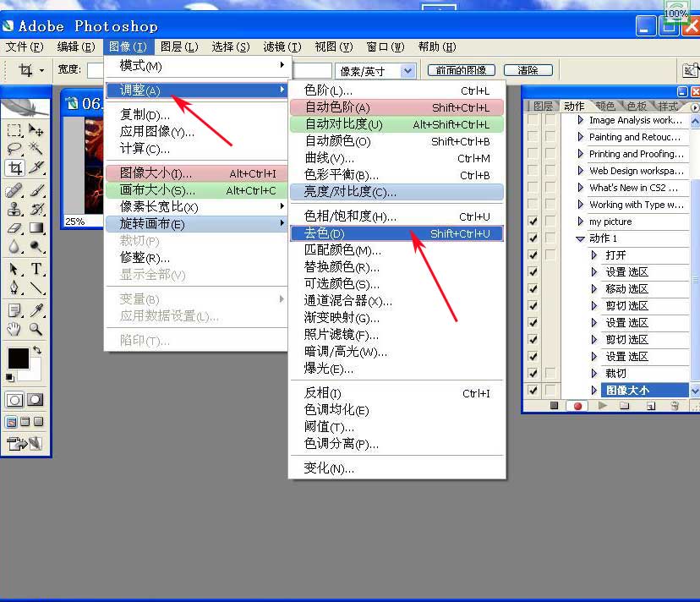Select the Rectangular Marquee tool

[14, 130]
